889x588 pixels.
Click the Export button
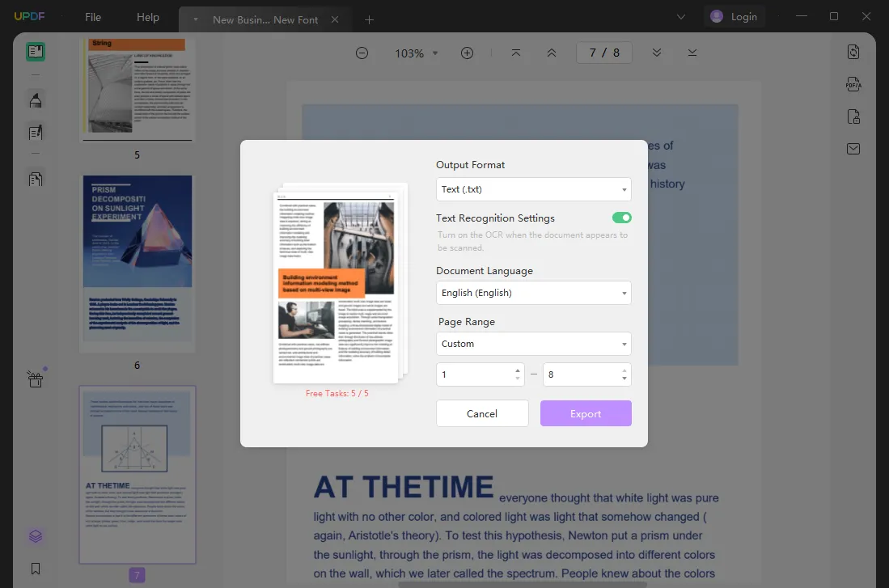(586, 413)
